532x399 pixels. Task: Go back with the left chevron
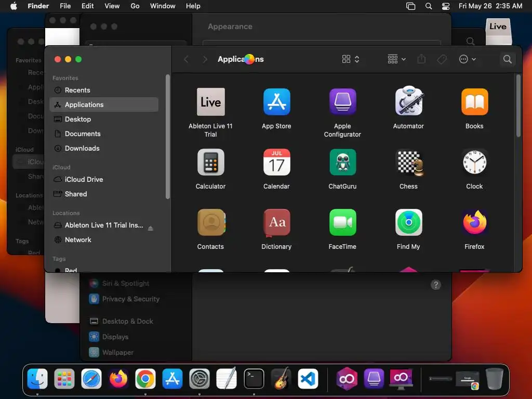click(186, 59)
